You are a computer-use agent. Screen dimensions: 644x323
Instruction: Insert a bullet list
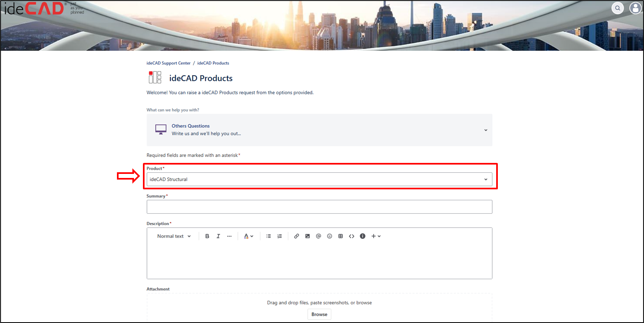[x=268, y=236]
